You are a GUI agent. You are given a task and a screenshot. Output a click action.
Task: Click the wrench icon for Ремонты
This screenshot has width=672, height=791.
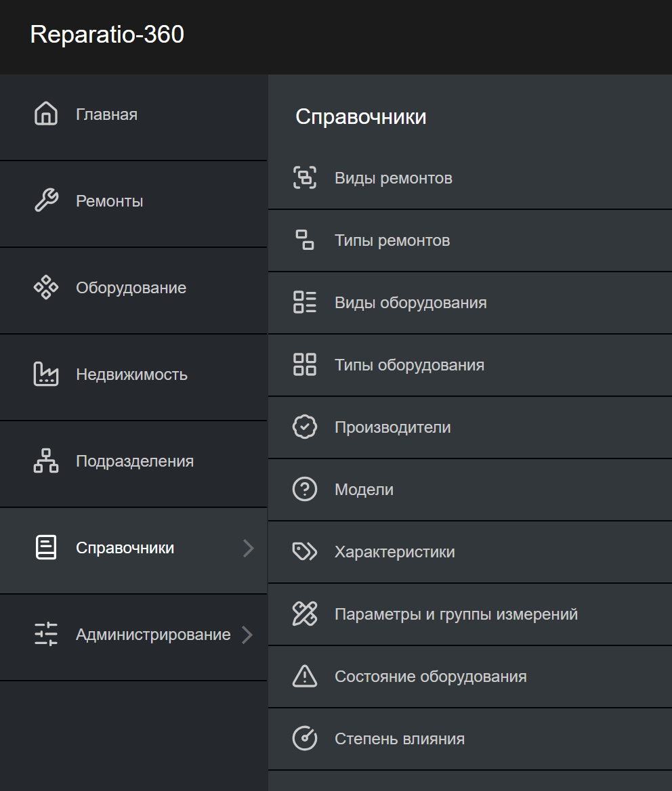point(46,201)
